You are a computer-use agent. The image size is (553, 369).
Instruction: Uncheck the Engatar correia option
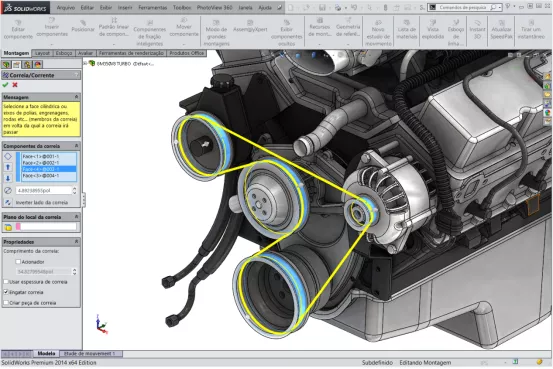(x=6, y=292)
